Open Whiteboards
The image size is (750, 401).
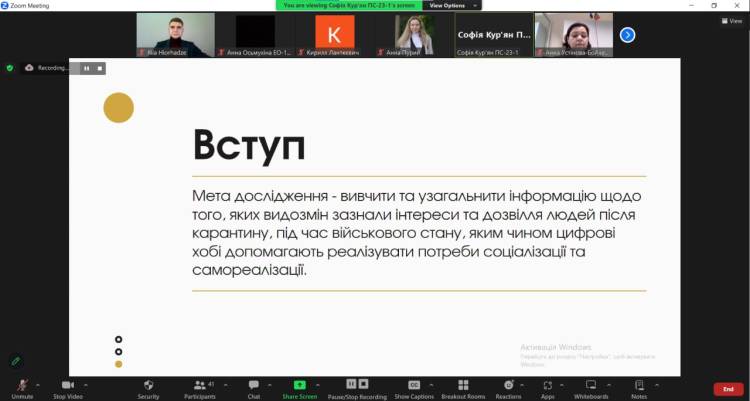591,386
